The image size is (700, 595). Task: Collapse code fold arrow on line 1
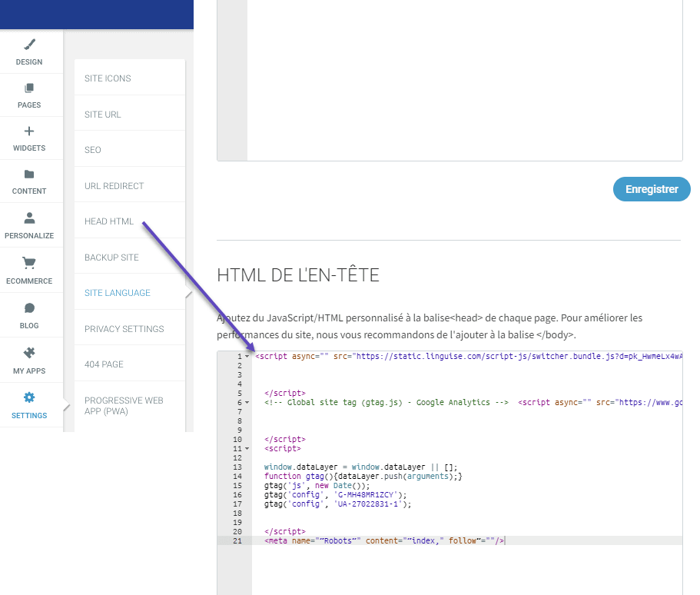[x=247, y=356]
